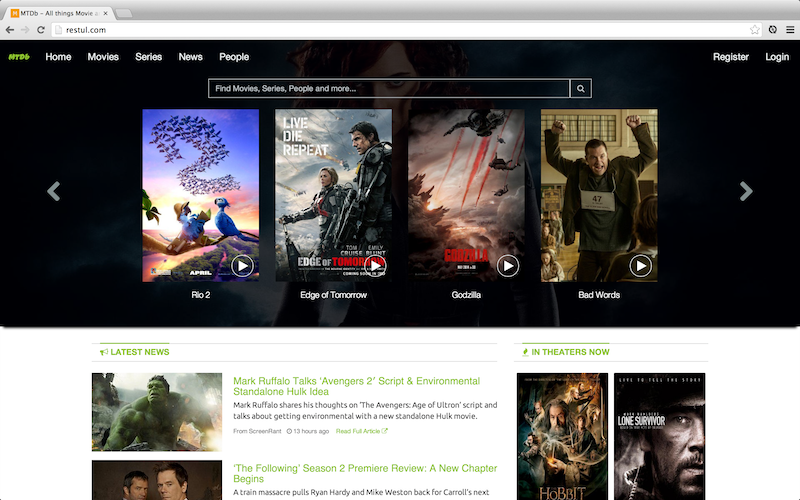
Task: Click the browser extension icon beside star
Action: pos(772,30)
